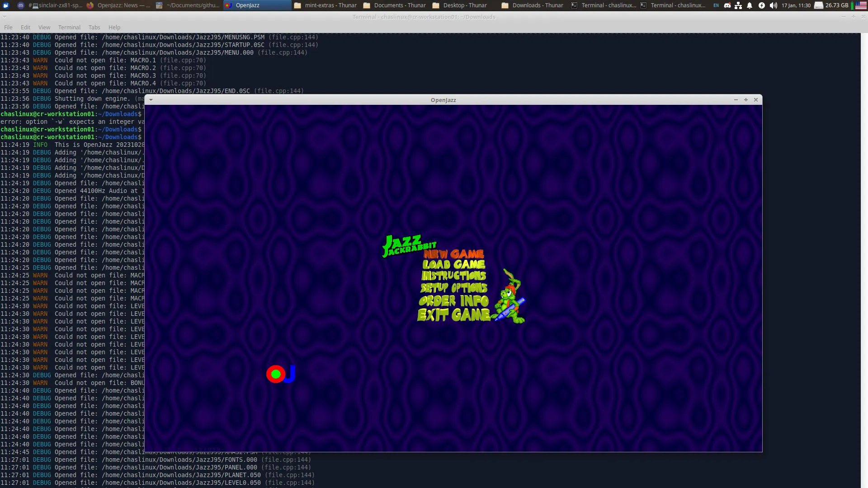
Task: Click the 'Shutting down engine' log line
Action: pos(72,99)
